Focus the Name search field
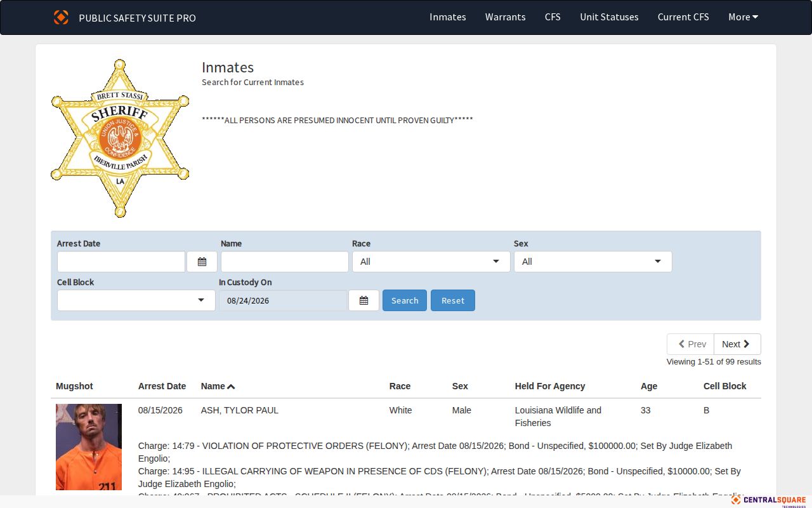 (285, 262)
